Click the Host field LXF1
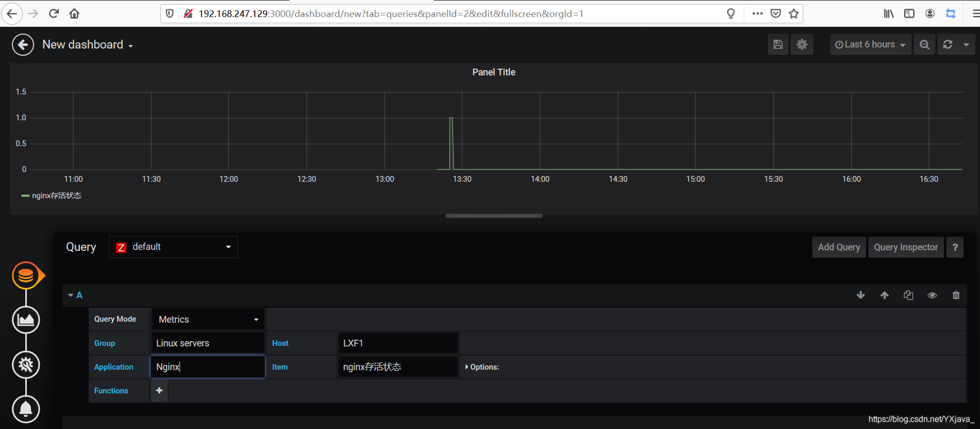The height and width of the screenshot is (429, 980). tap(398, 343)
